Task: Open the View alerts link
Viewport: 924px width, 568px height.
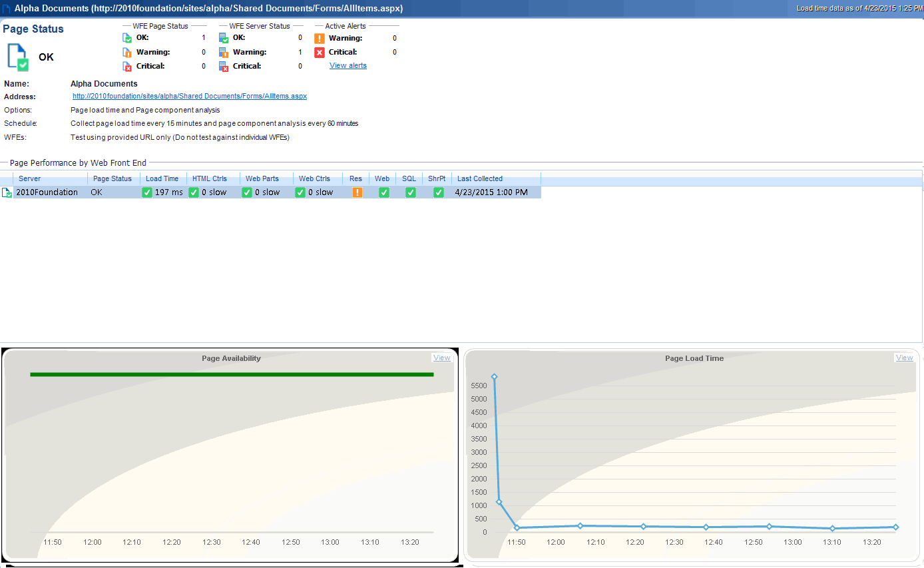Action: coord(348,65)
